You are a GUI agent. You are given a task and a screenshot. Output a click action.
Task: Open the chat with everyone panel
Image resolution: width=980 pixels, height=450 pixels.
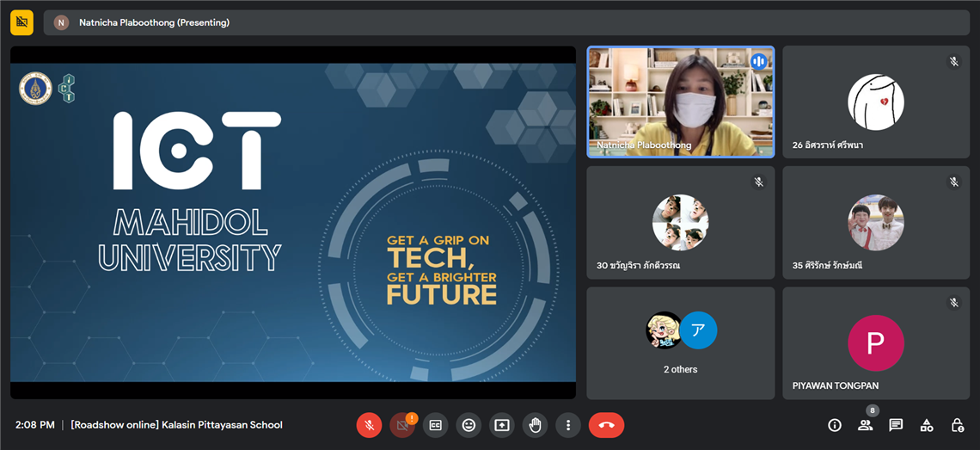pyautogui.click(x=896, y=425)
